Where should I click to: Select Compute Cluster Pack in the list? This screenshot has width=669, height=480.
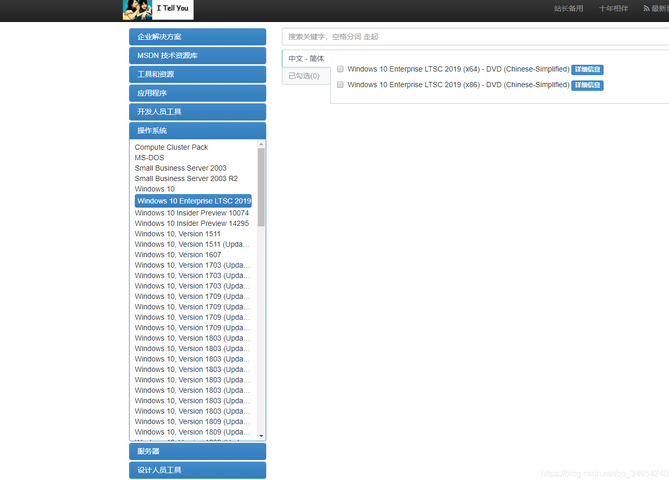172,147
